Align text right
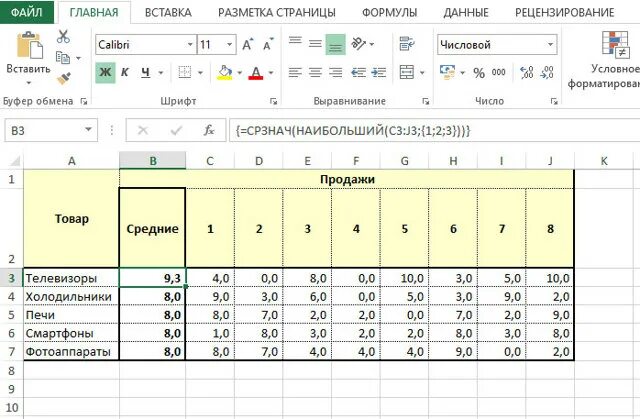Screen dimensions: 640x419 336,73
